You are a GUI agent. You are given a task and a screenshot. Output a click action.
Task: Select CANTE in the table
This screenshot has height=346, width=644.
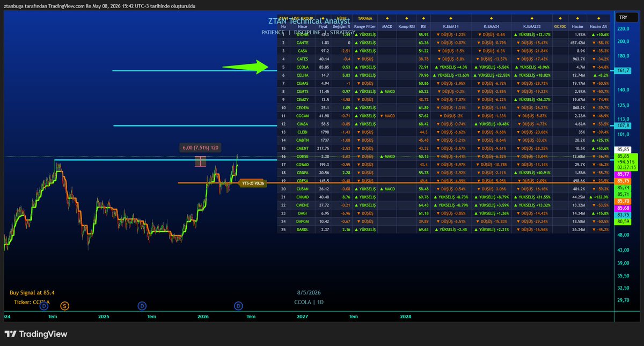click(303, 42)
